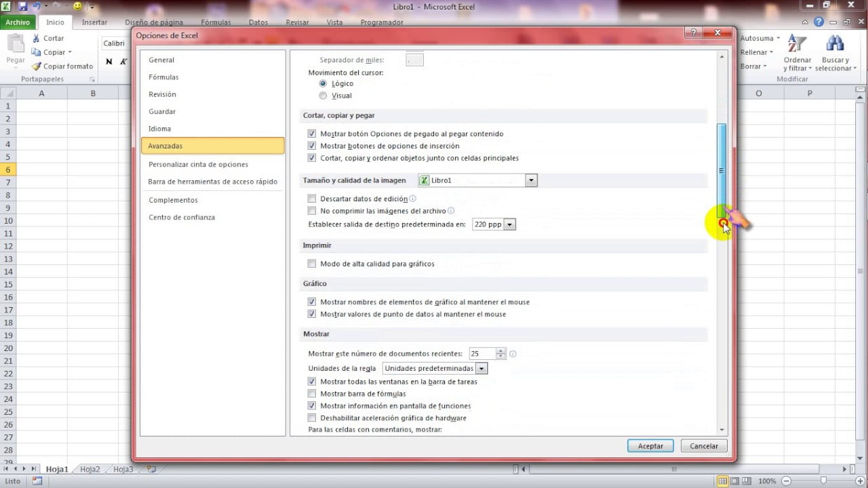
Task: Toggle italic with the K button
Action: (x=123, y=62)
